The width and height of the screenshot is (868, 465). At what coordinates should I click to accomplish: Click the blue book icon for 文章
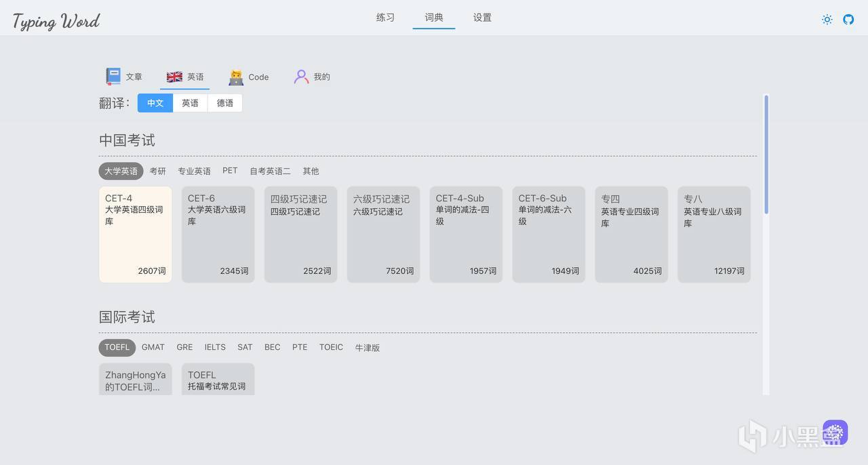pos(113,77)
